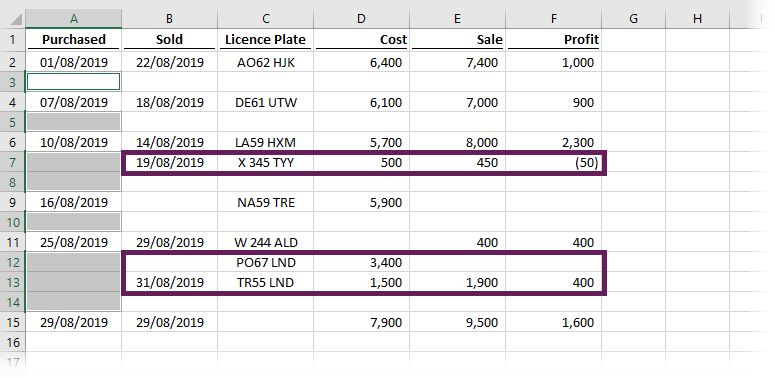Select profit value 900

[x=554, y=102]
